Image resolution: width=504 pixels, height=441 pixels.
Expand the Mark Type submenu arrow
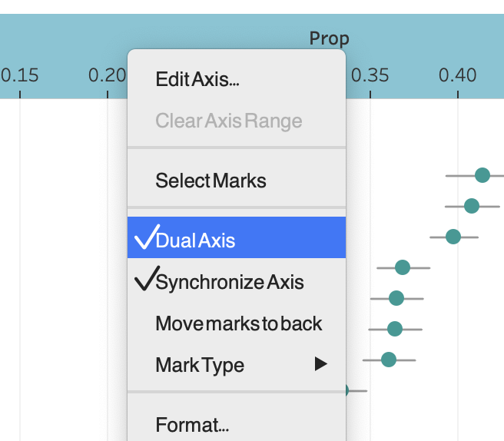click(x=321, y=365)
